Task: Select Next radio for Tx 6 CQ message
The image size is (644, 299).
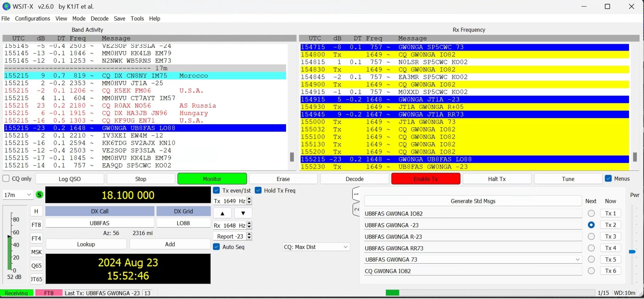Action: [x=591, y=271]
